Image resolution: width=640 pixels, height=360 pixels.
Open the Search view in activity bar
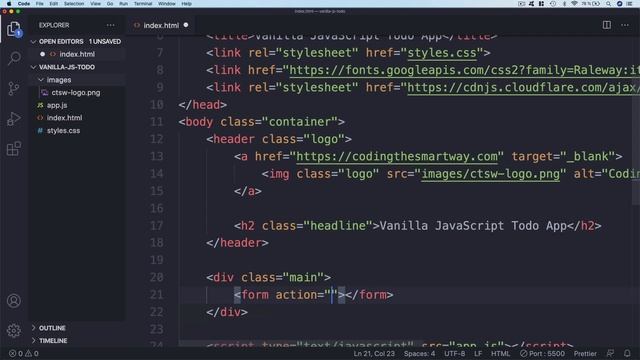click(14, 58)
